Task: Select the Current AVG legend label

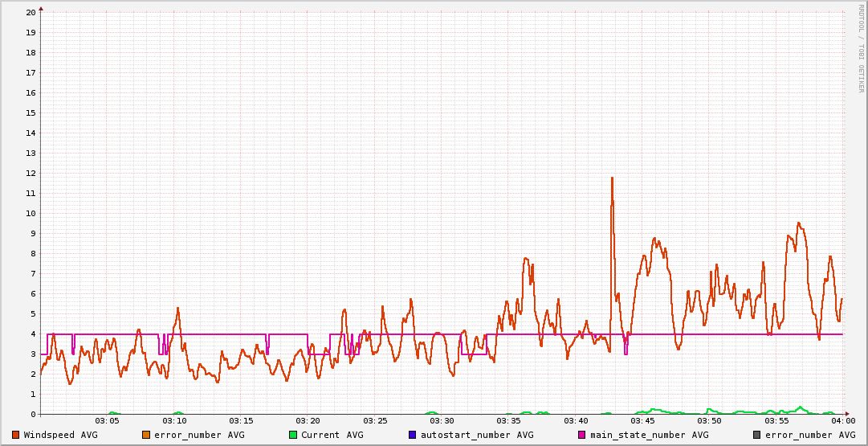Action: tap(332, 435)
